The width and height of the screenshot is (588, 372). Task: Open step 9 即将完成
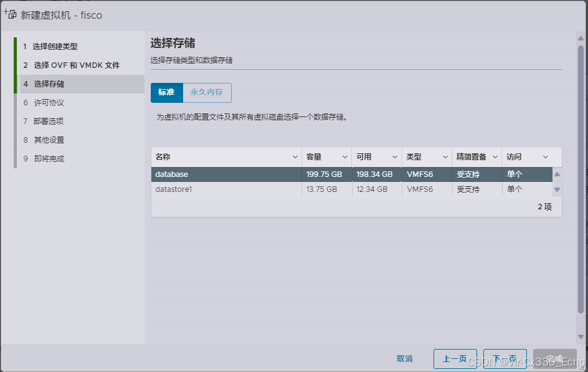(44, 159)
